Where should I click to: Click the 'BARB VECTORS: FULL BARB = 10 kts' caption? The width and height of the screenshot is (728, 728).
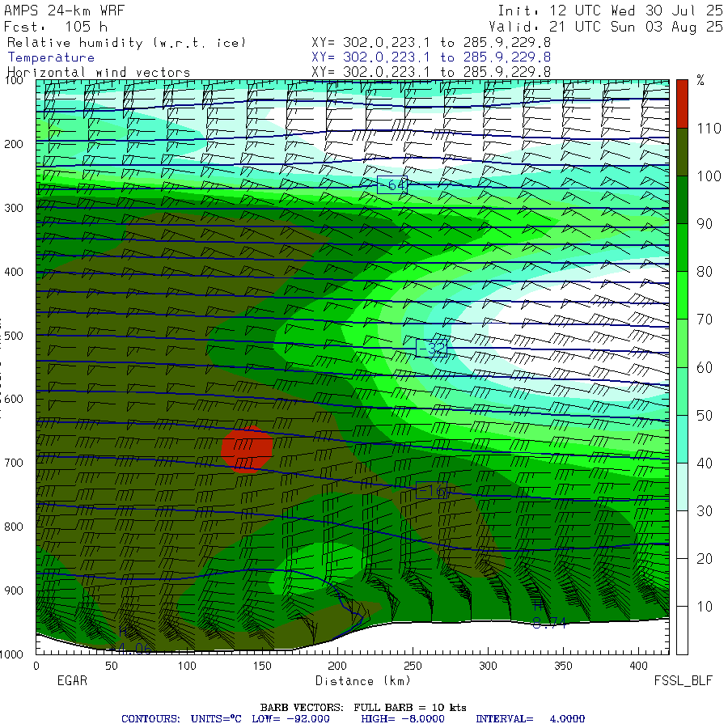click(363, 708)
